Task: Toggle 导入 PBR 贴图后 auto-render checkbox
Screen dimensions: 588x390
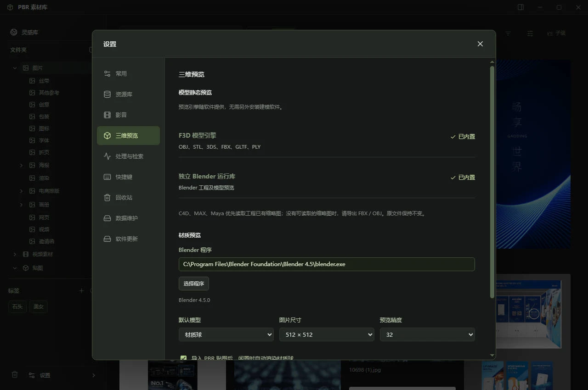Action: pyautogui.click(x=184, y=358)
